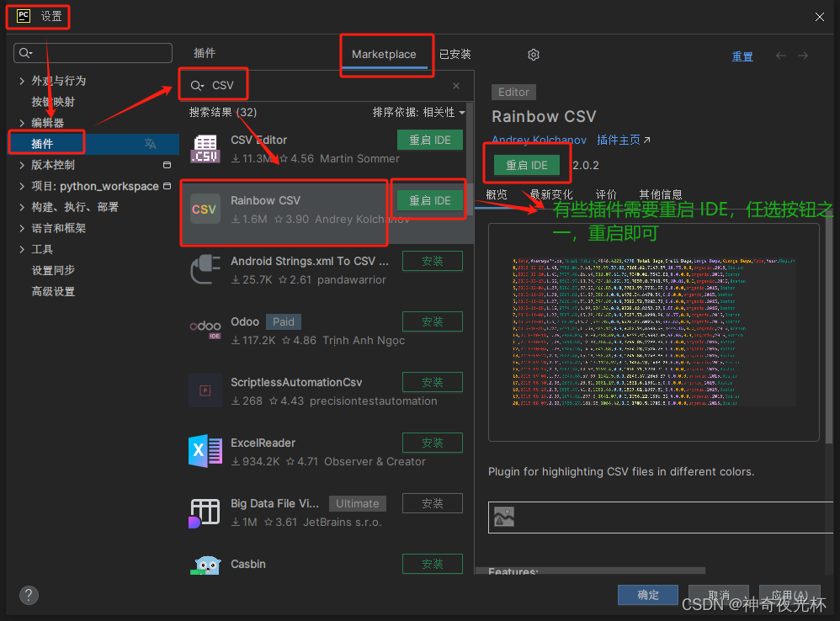Go forward with the right arrow icon
This screenshot has height=621, width=840.
coord(802,56)
